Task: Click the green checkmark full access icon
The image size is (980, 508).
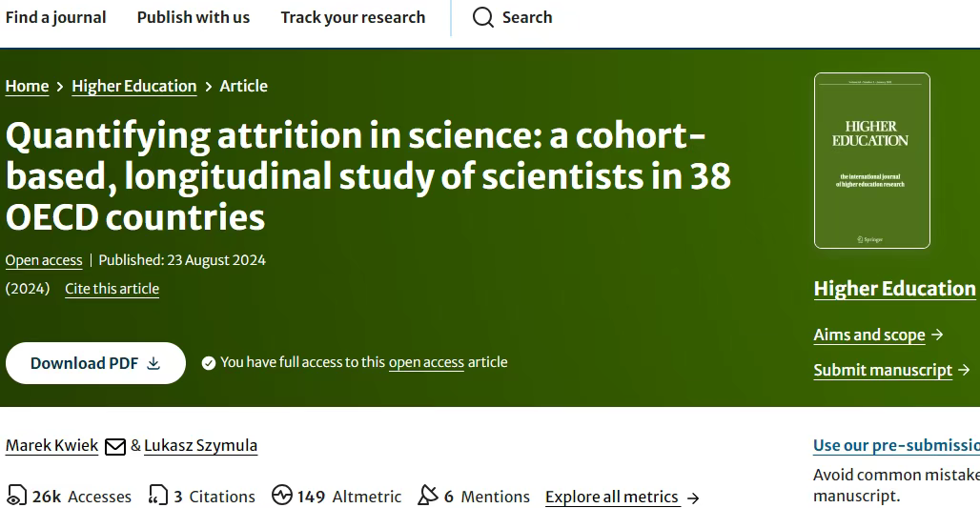Action: click(x=209, y=363)
